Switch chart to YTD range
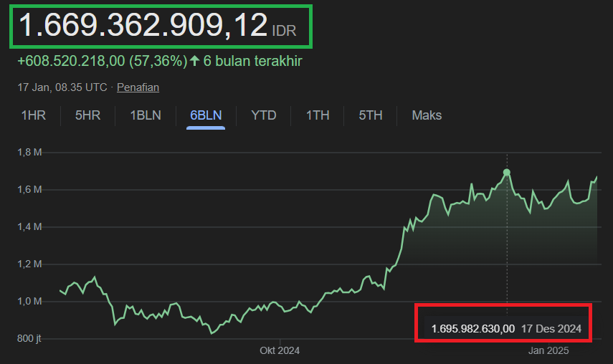613x364 pixels. point(264,115)
